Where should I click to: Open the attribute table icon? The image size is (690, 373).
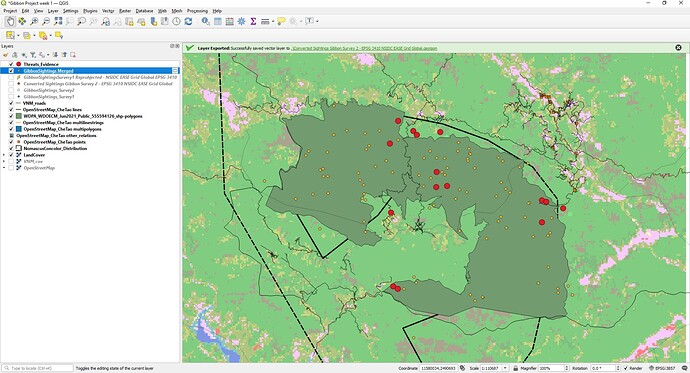click(x=217, y=21)
